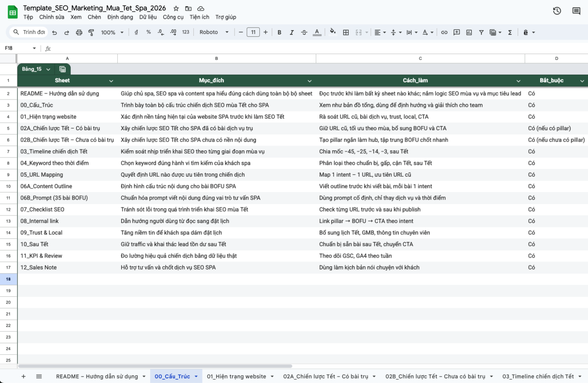
Task: Open the input tools dropdown
Action: click(x=528, y=32)
